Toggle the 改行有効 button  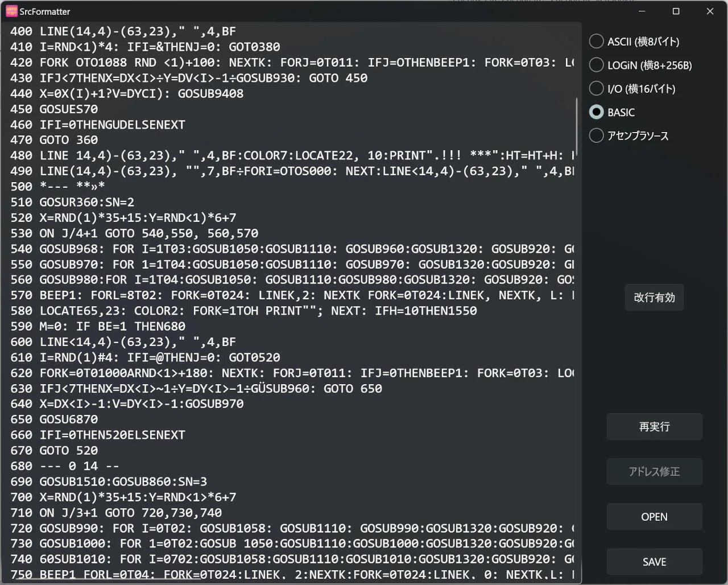click(x=654, y=298)
